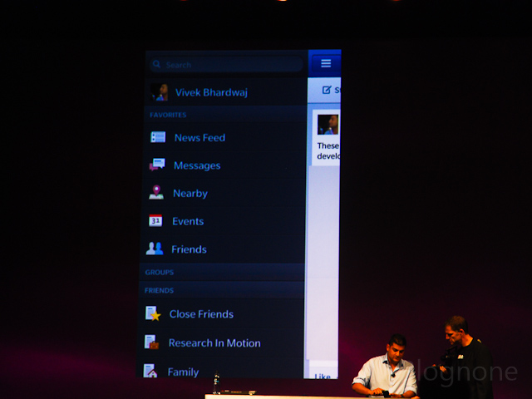
Task: Open Messages
Action: click(197, 165)
